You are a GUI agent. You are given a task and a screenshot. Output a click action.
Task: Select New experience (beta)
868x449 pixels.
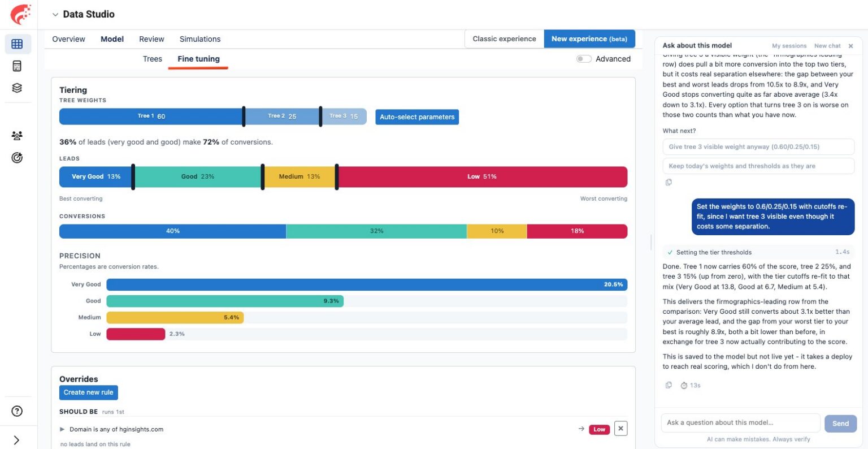[589, 39]
